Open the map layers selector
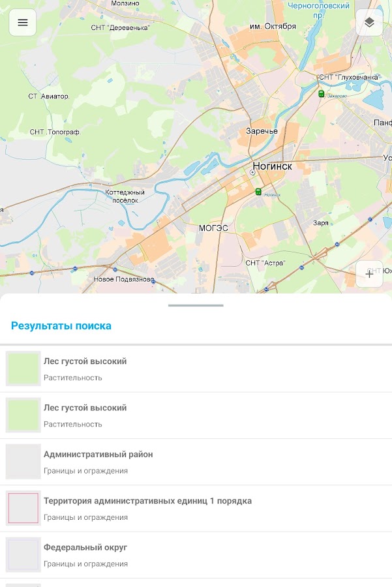This screenshot has height=587, width=392. 369,23
